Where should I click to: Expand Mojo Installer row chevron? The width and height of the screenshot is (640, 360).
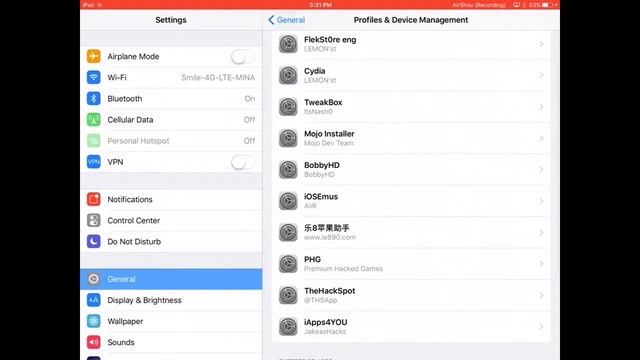tap(541, 138)
